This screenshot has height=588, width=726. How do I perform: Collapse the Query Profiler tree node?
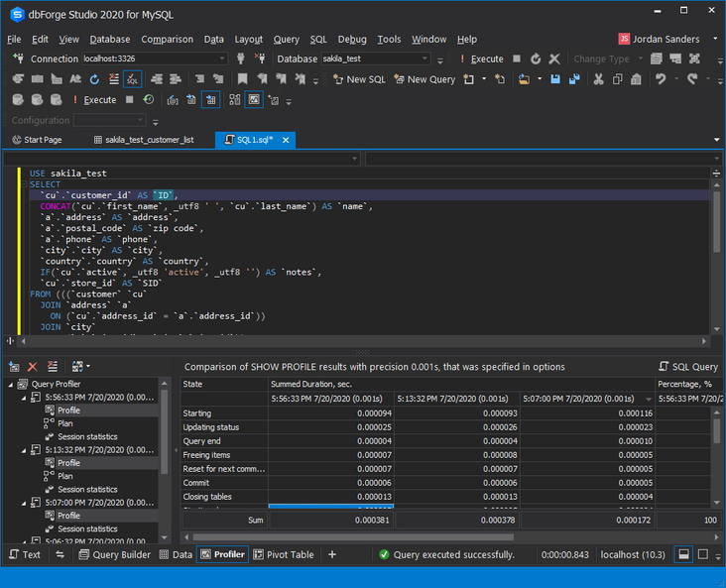[11, 384]
